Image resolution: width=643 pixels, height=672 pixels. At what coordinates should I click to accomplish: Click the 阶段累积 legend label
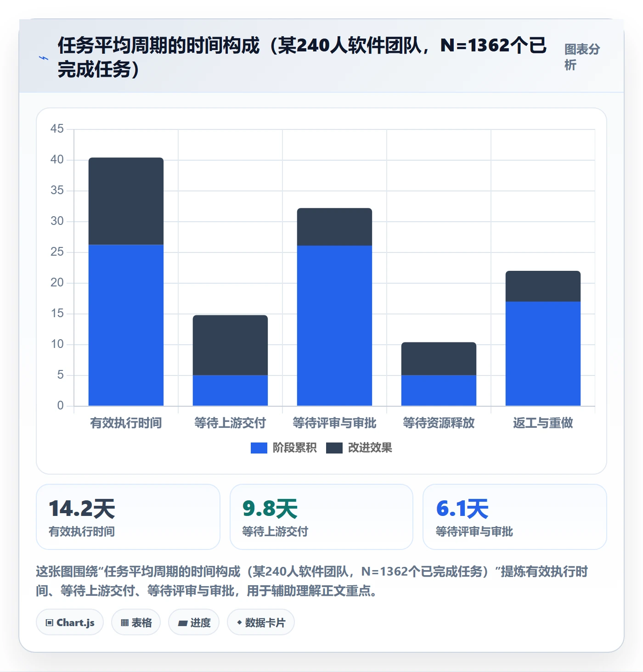click(x=294, y=448)
